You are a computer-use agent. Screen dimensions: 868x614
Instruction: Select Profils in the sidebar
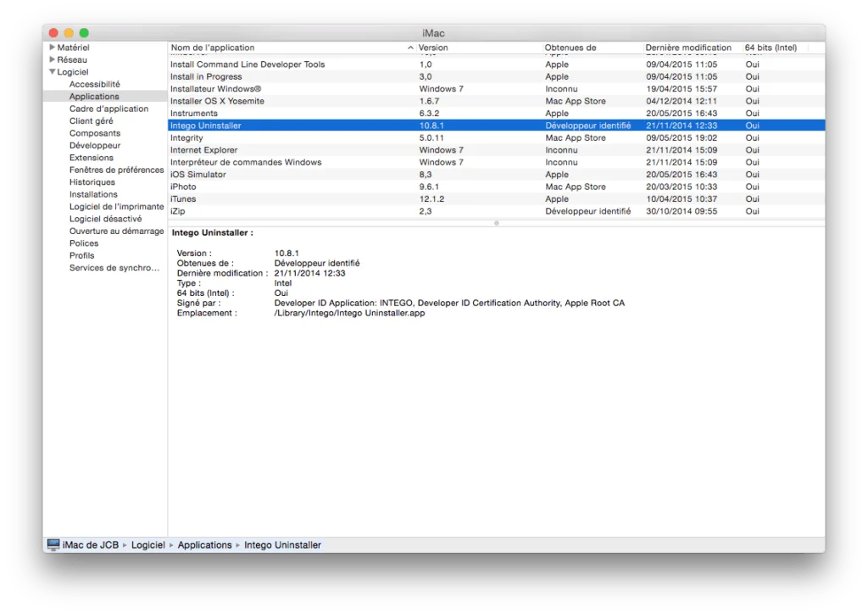(x=81, y=255)
